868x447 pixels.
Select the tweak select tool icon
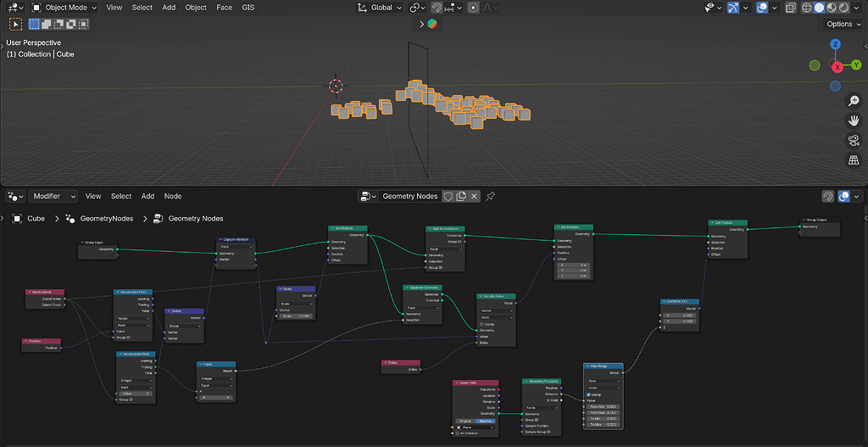15,25
